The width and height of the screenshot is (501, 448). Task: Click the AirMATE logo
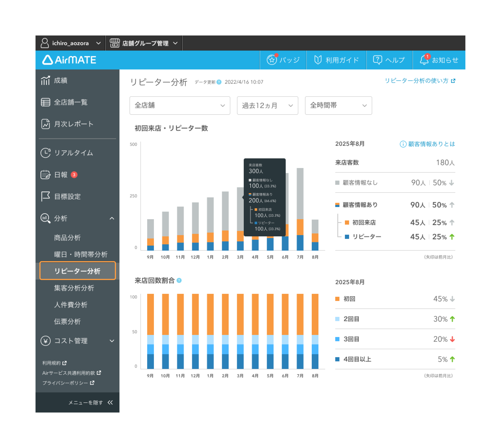(69, 60)
